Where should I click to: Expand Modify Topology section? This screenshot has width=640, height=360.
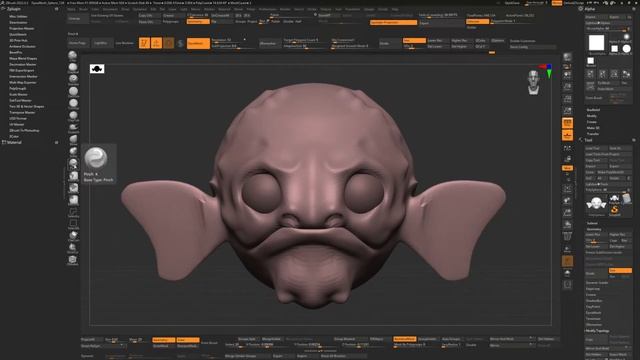click(598, 331)
